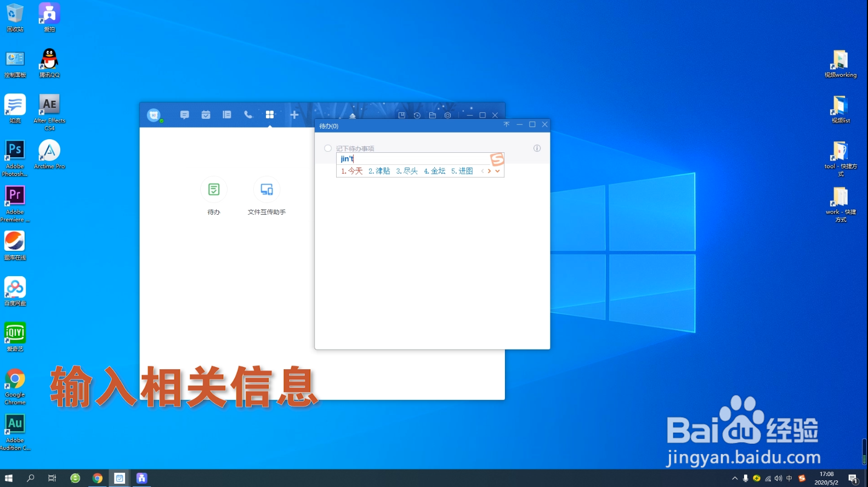Open the contacts list icon in toolbar
The height and width of the screenshot is (487, 868).
[227, 114]
